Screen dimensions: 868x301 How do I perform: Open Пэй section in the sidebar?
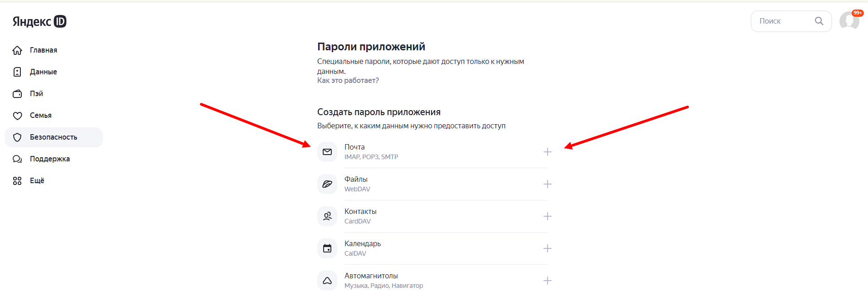click(53, 94)
